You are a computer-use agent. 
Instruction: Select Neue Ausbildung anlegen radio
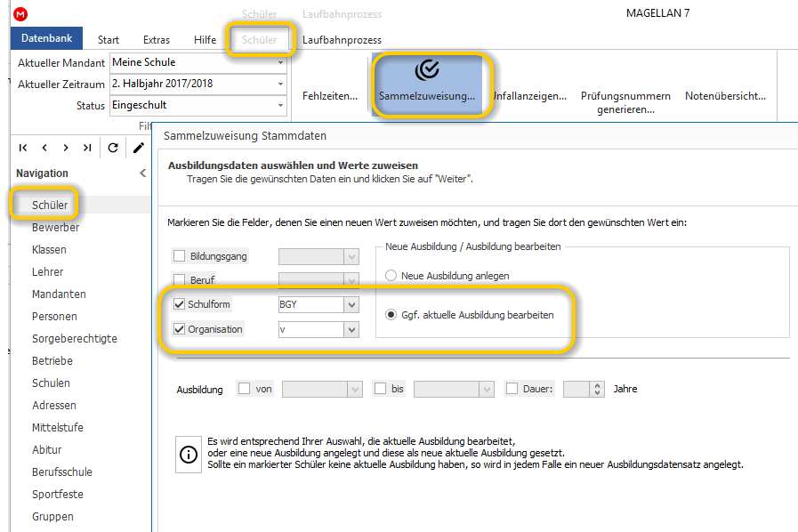pos(391,276)
